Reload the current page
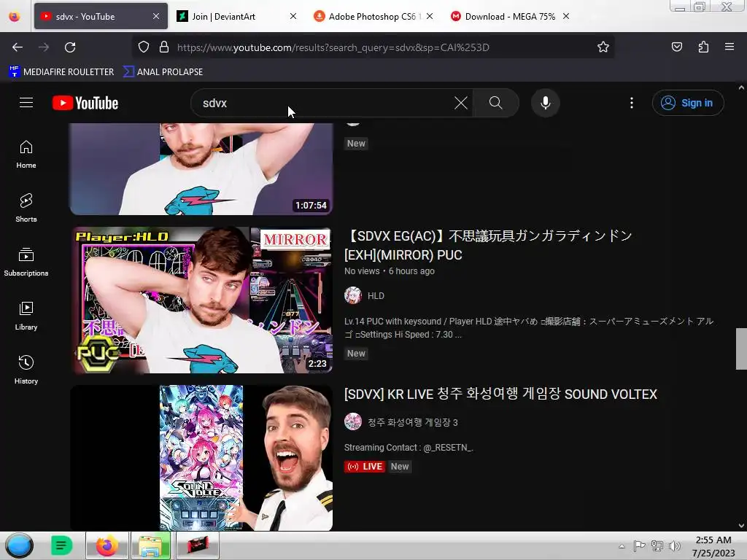This screenshot has height=560, width=747. 70,47
